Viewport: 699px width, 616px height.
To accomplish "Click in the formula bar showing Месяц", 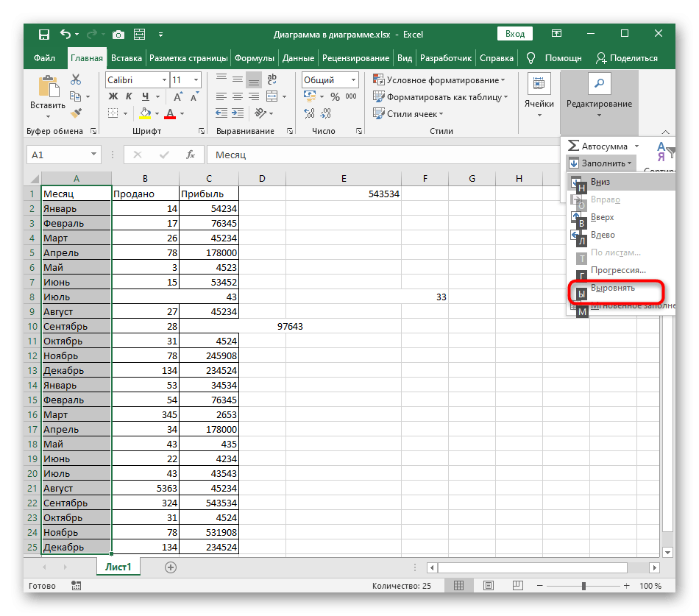I will coord(383,155).
